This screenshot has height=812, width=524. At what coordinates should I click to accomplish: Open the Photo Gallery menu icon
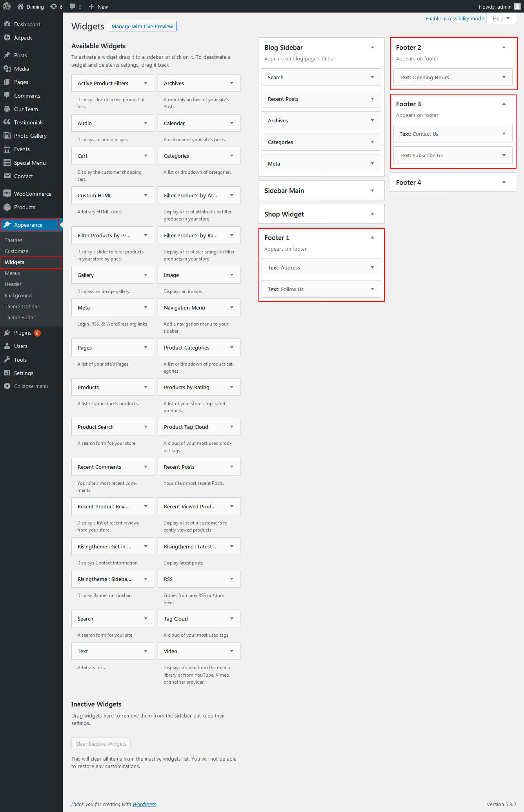[x=7, y=136]
